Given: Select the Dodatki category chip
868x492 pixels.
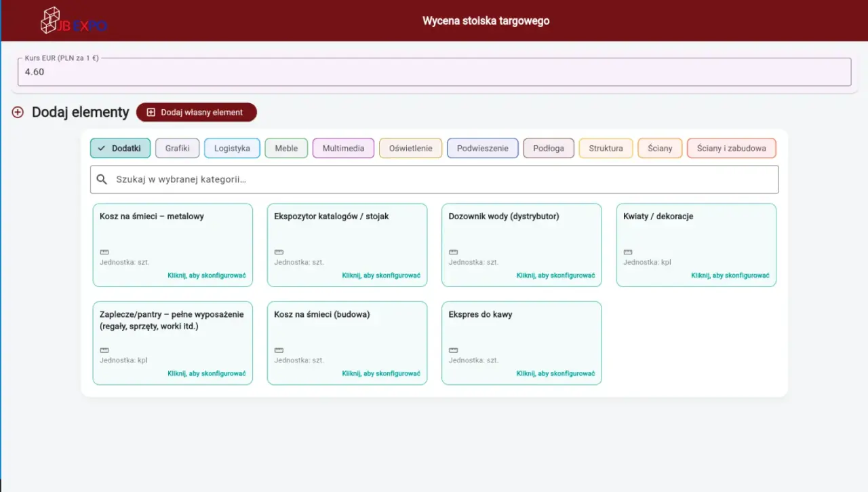Looking at the screenshot, I should click(121, 148).
